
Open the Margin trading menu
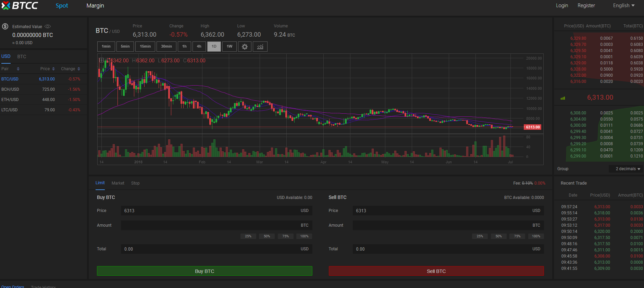point(95,5)
